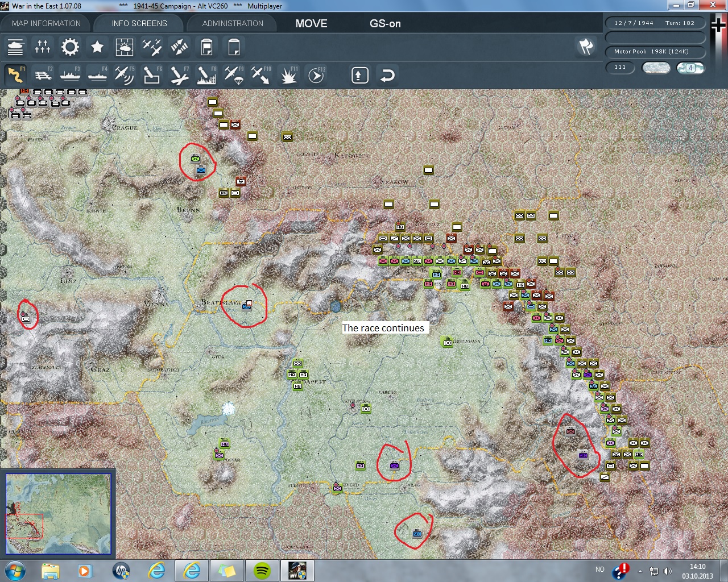728x582 pixels.
Task: Select the F1 move mode
Action: click(x=15, y=75)
